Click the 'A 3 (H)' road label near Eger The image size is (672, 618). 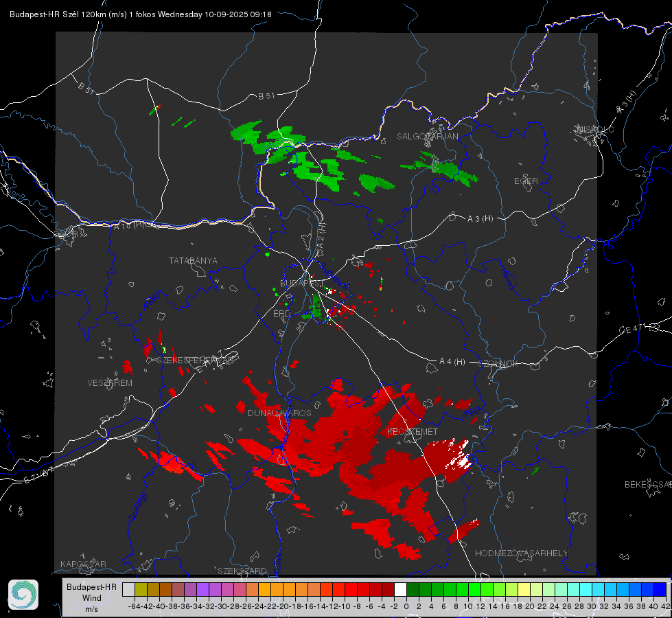[x=480, y=219]
